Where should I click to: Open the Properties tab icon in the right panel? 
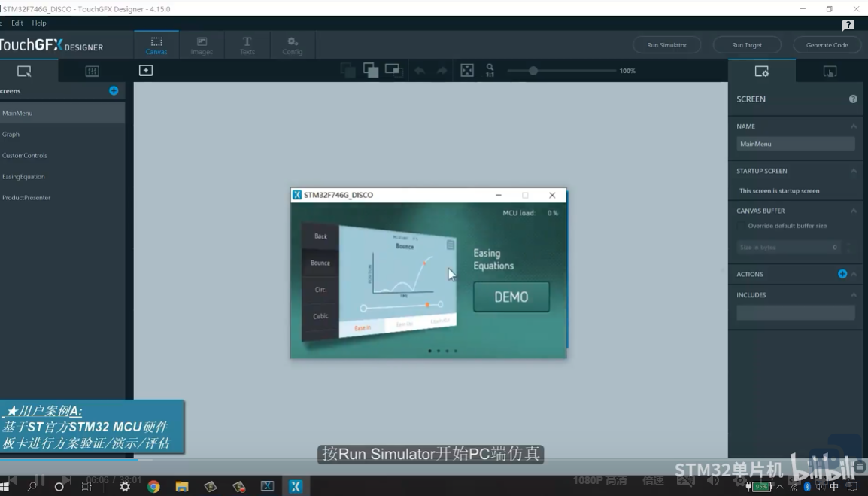762,71
